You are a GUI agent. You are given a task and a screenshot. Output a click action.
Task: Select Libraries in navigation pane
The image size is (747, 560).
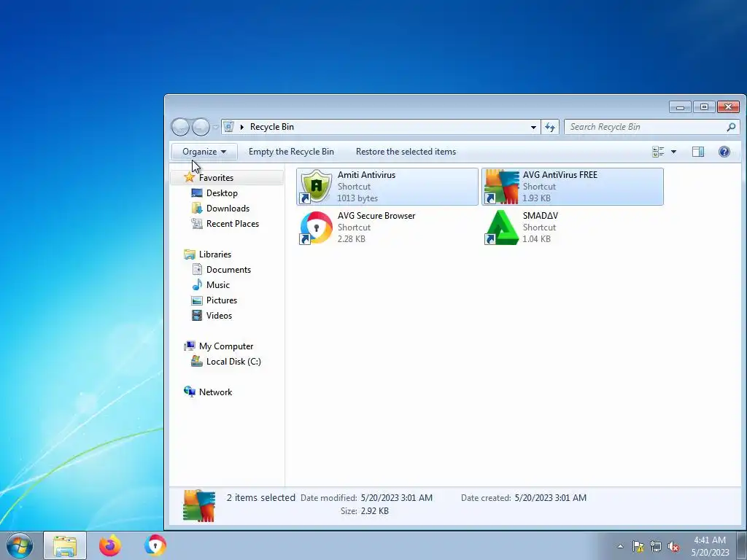pos(215,254)
